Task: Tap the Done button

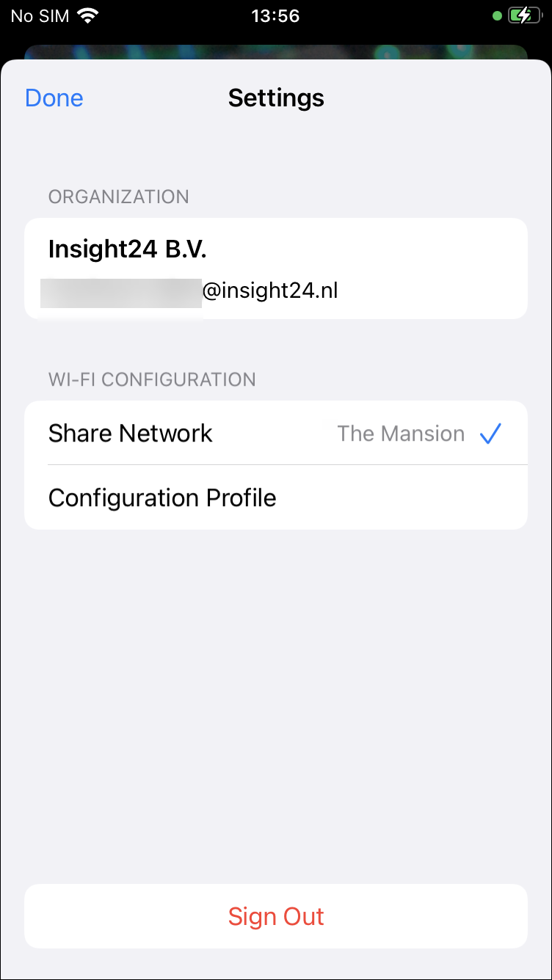Action: coord(54,98)
